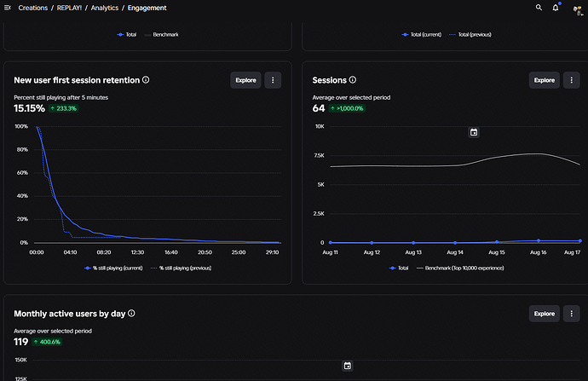Image resolution: width=588 pixels, height=381 pixels.
Task: Toggle Total (current) legend in top-right chart
Action: 422,34
